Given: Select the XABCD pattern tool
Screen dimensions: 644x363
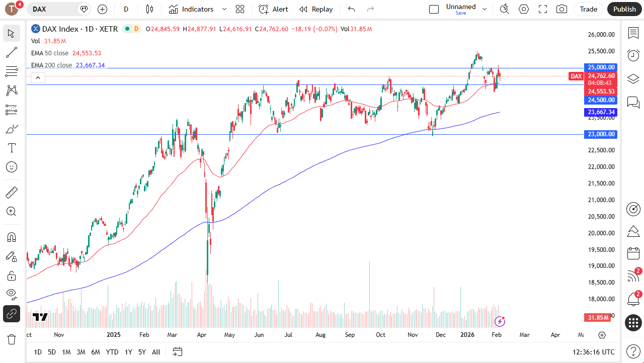Looking at the screenshot, I should click(x=11, y=90).
